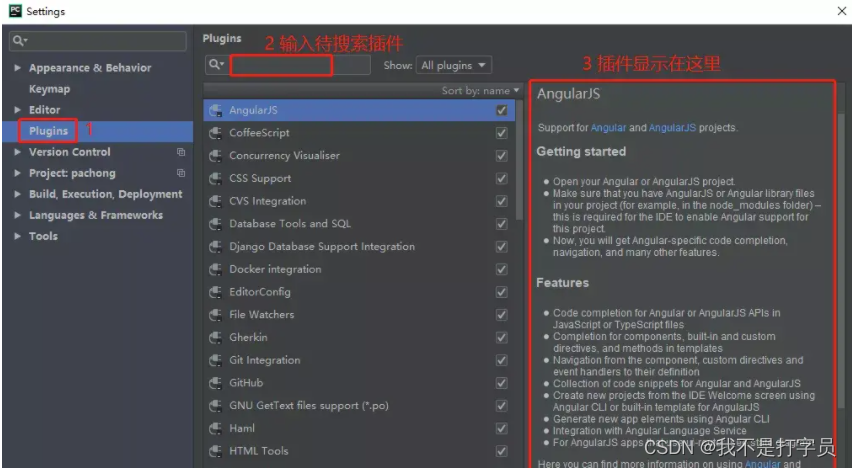The width and height of the screenshot is (852, 468).
Task: Click the AngularJS plugin icon
Action: point(215,110)
